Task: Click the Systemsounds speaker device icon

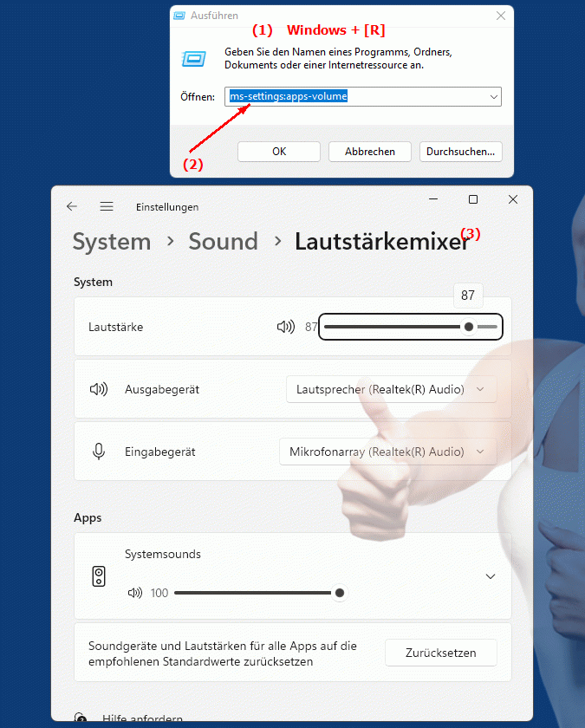Action: (99, 576)
